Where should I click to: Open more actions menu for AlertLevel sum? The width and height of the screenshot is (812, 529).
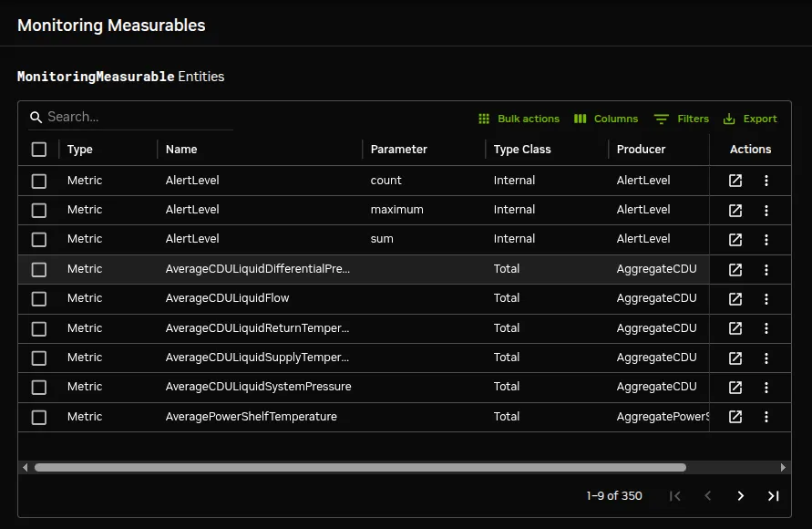point(766,239)
